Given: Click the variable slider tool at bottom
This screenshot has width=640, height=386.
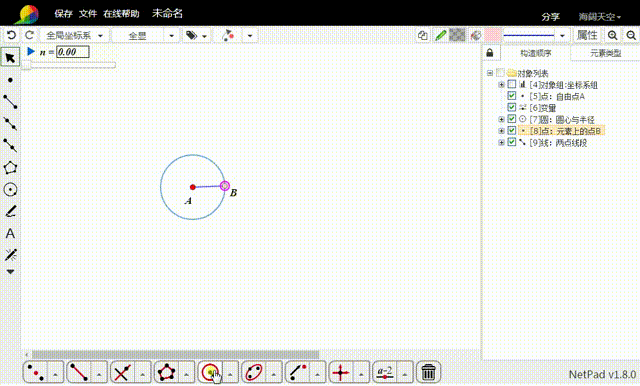Looking at the screenshot, I should tap(385, 373).
